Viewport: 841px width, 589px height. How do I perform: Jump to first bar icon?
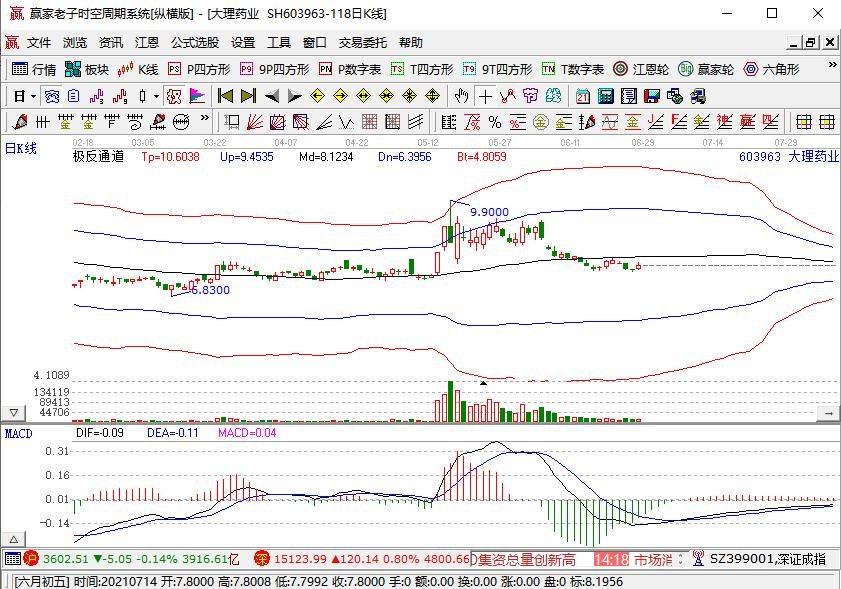(225, 97)
